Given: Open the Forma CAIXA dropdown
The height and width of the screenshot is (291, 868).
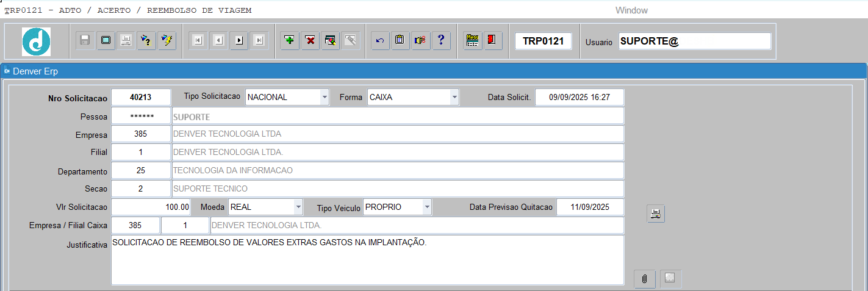Looking at the screenshot, I should click(x=454, y=97).
